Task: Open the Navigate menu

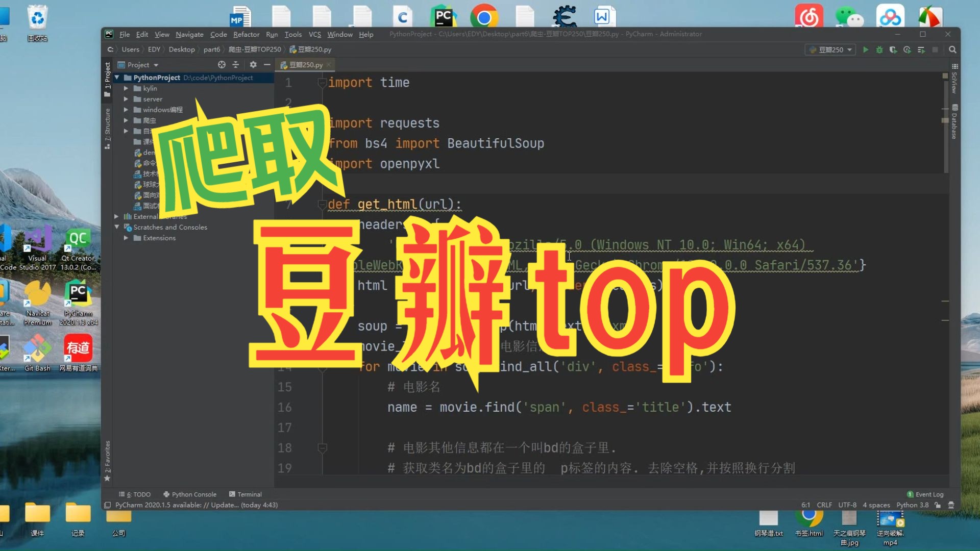Action: click(x=189, y=34)
